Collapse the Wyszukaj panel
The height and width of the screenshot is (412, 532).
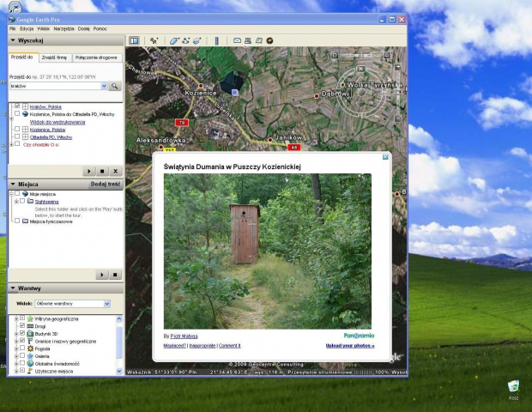13,40
